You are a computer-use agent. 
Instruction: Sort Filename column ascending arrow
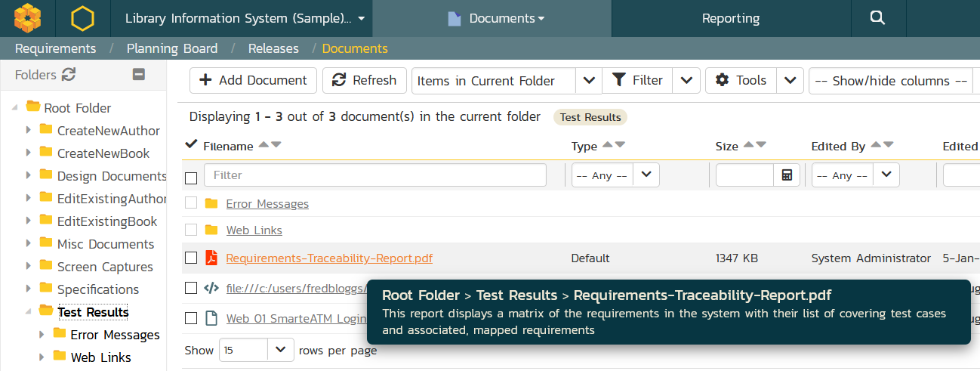pos(263,145)
